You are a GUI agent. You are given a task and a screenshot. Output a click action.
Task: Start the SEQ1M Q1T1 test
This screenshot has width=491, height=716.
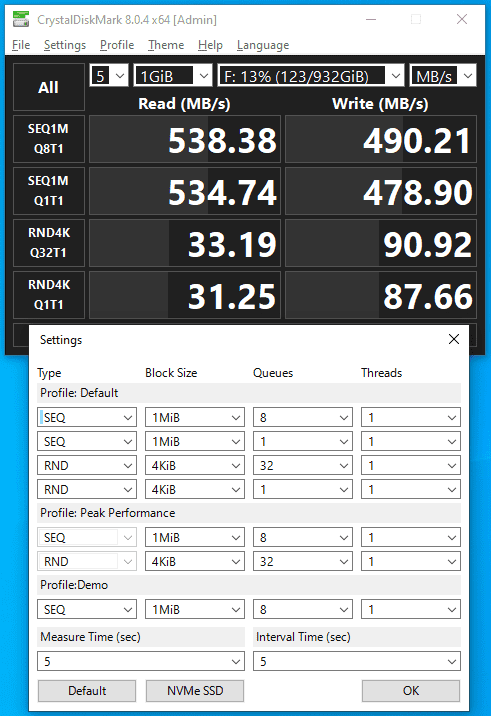tap(49, 191)
